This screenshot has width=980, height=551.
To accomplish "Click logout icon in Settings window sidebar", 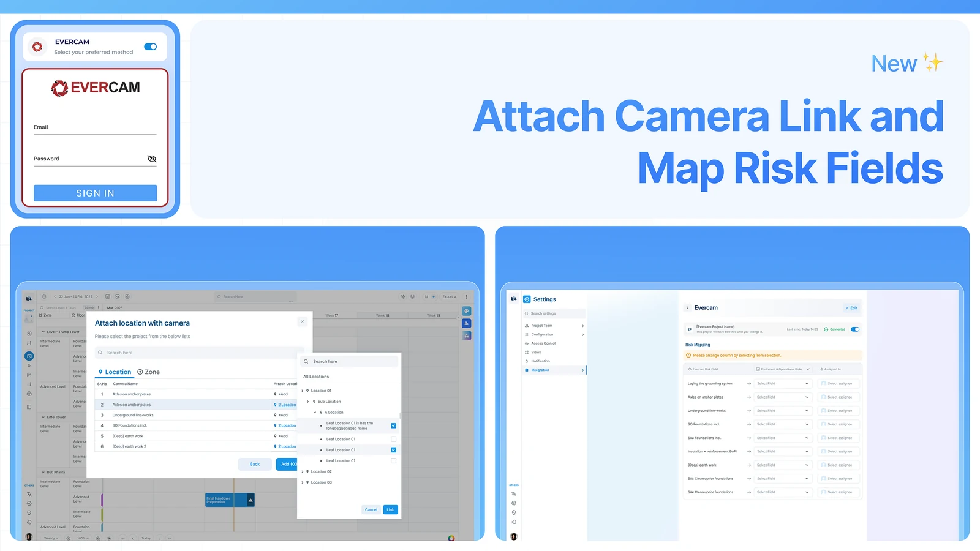I will (514, 522).
